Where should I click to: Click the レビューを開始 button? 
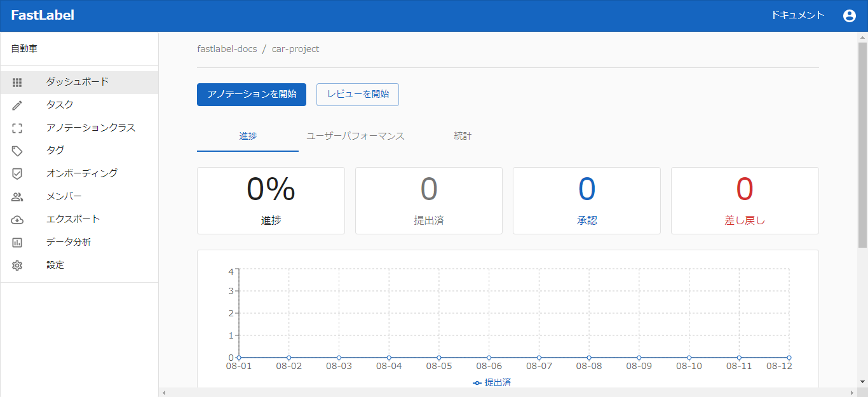point(358,94)
